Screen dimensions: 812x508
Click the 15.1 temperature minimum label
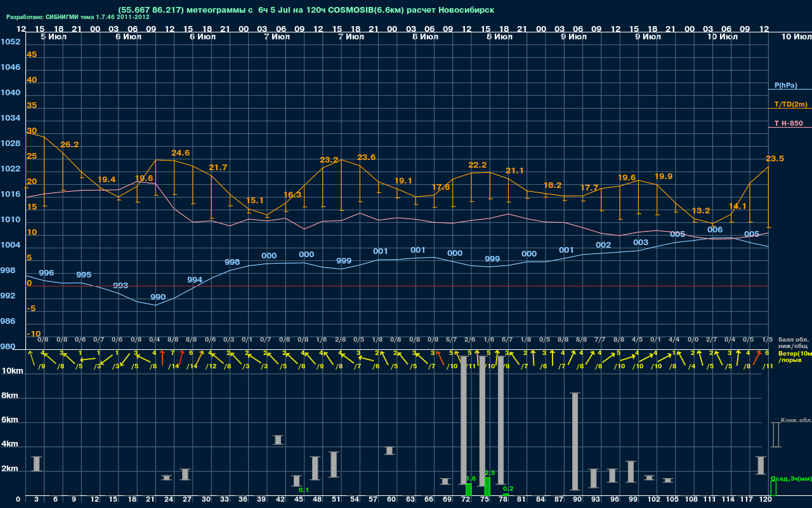pyautogui.click(x=255, y=200)
